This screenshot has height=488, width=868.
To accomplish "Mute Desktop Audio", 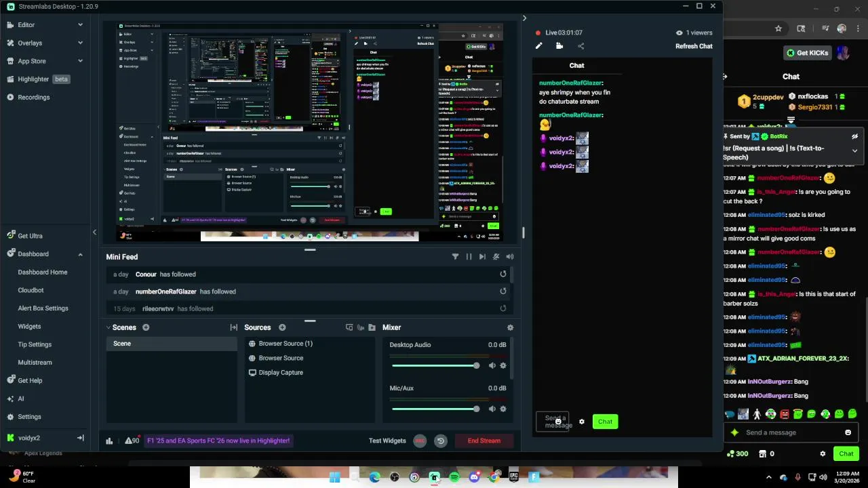I will point(492,366).
